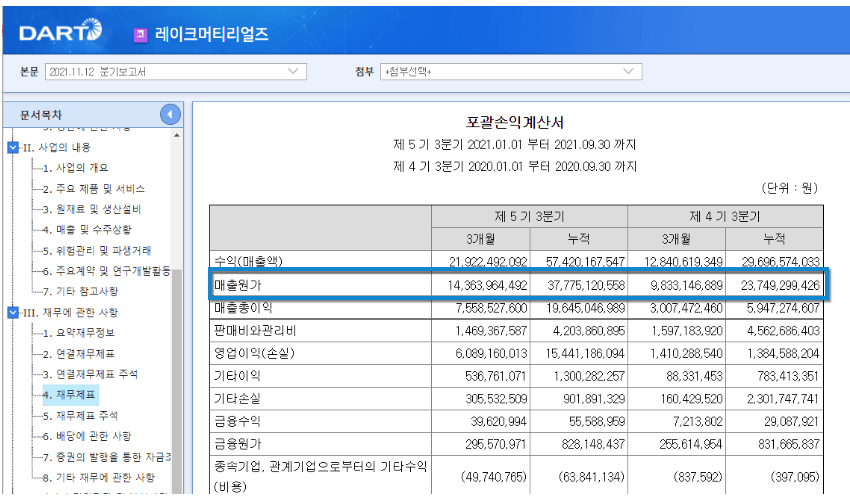Open 8. 기타 재무에 관한 사항
Screen dimensions: 850x500
(x=99, y=478)
